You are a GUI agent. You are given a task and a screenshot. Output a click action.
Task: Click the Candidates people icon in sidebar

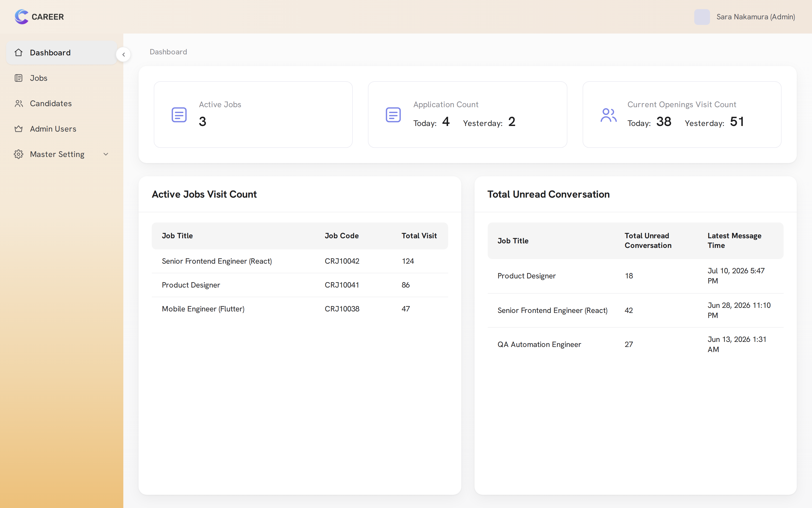point(19,103)
